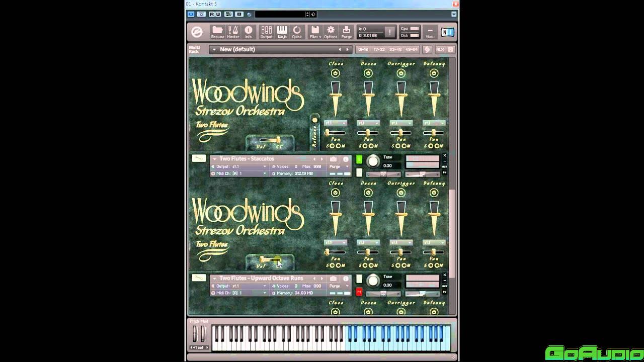Open Purge dropdown of Upward Octave Runs

click(x=339, y=286)
